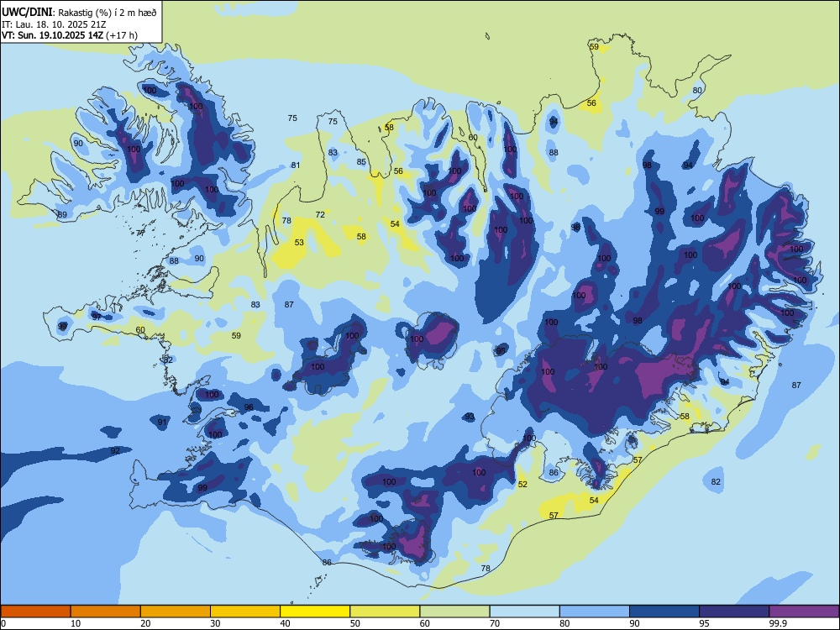The height and width of the screenshot is (630, 840).
Task: Click the 'IT: Lau. 18. 10. 2025 21Z' line
Action: pos(54,24)
